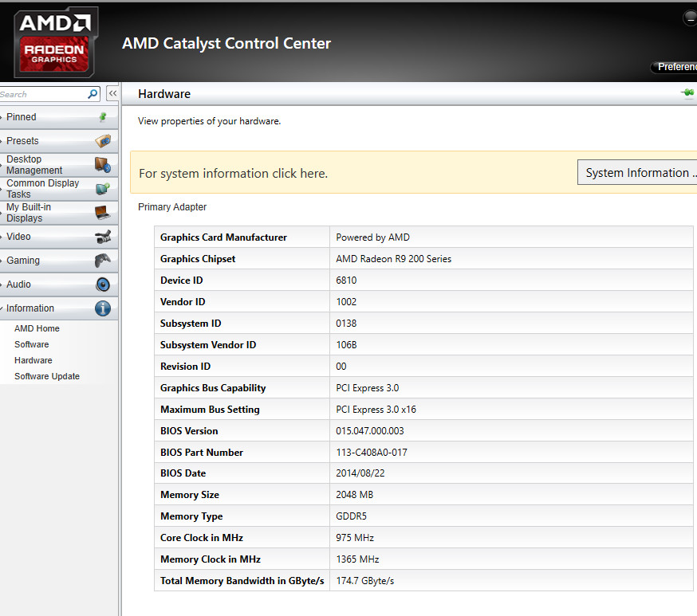Expand the Video section

point(59,237)
